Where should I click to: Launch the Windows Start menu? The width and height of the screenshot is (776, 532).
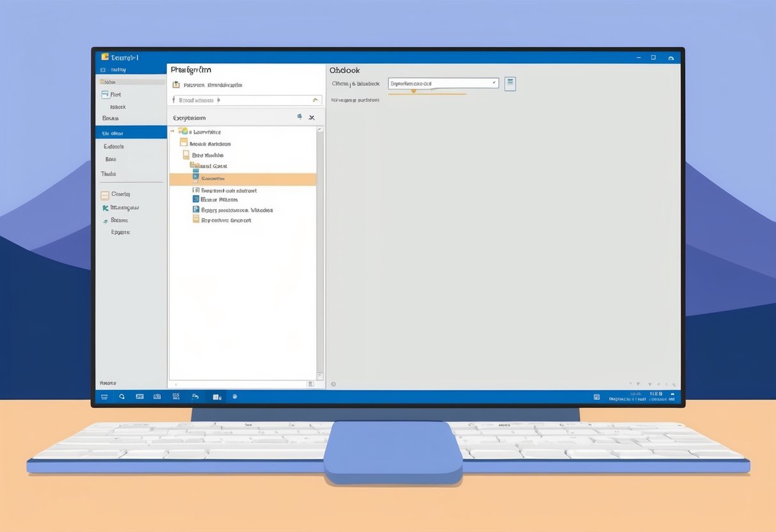[x=104, y=396]
